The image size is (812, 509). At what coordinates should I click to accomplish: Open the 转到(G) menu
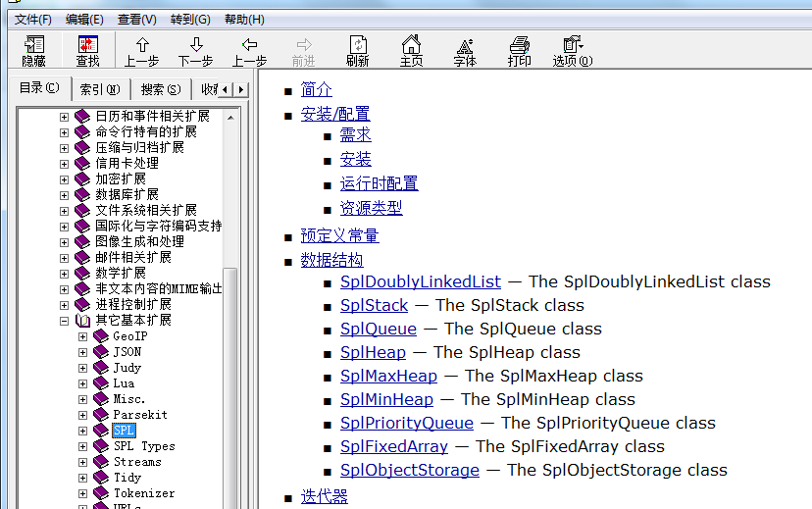click(190, 20)
